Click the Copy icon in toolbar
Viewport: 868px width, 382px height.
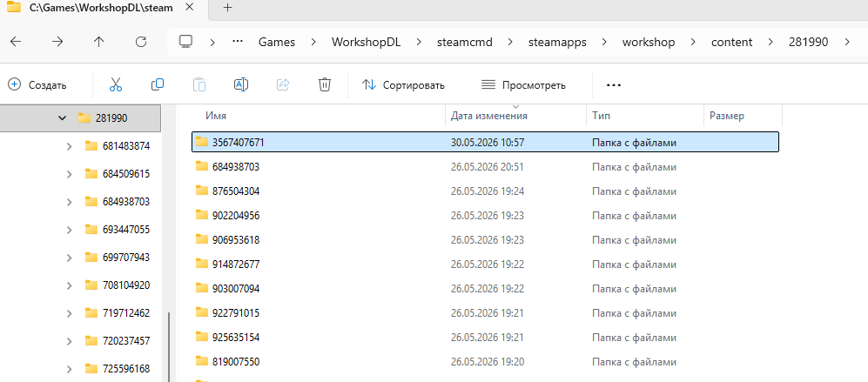[x=158, y=84]
